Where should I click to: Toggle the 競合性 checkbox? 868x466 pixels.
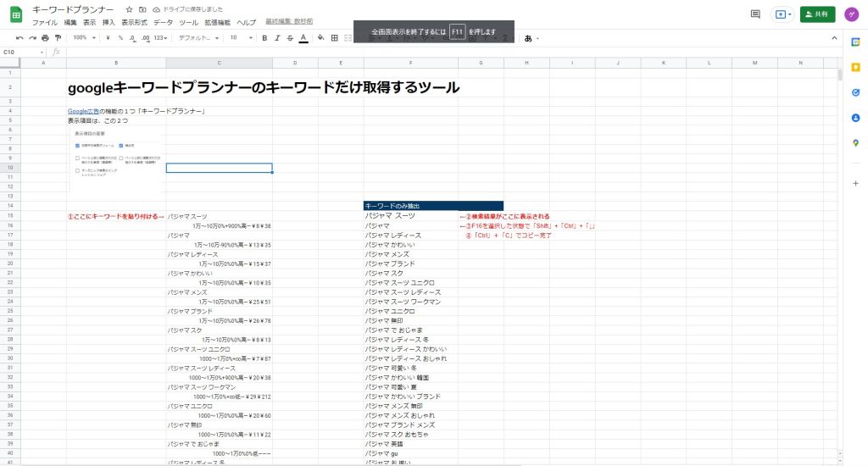click(121, 146)
